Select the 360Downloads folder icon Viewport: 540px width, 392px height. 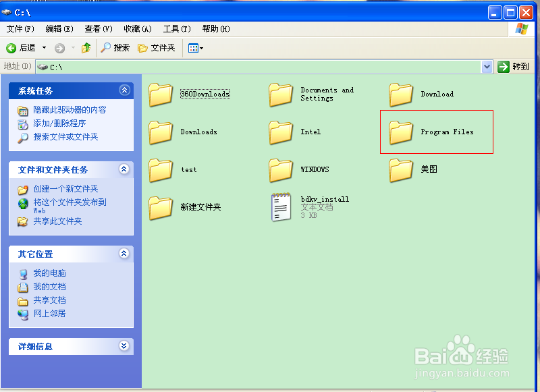[x=161, y=94]
